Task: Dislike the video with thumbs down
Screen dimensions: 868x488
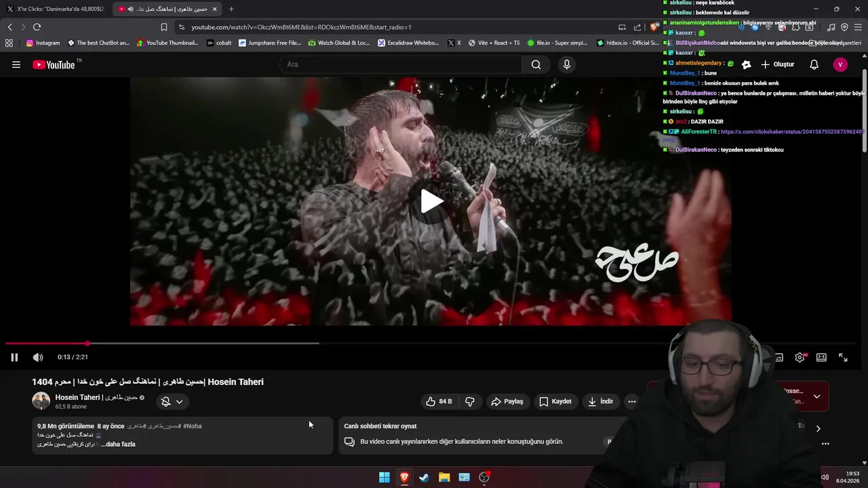Action: (x=470, y=401)
